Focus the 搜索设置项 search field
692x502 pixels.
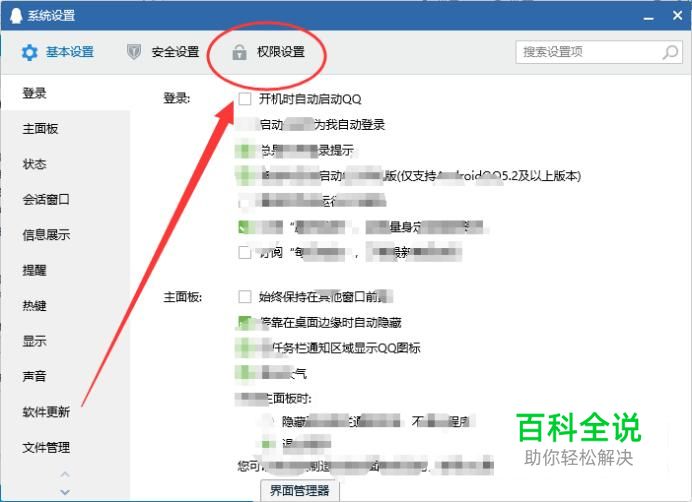[x=599, y=52]
